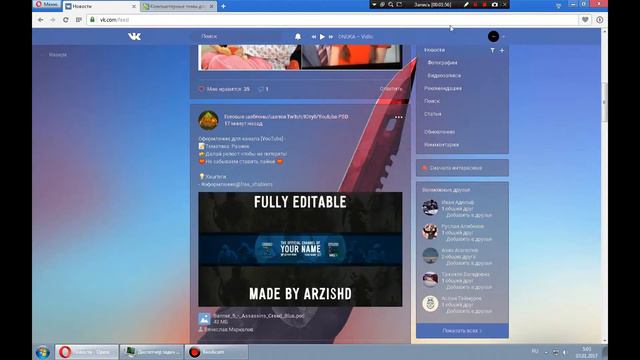Go to VK home via logo
Viewport: 640px width, 360px height.
pyautogui.click(x=134, y=36)
